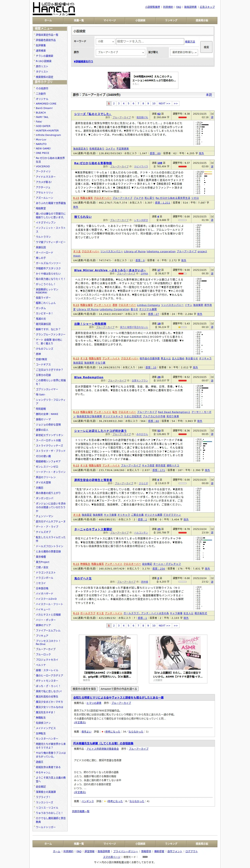Click 感想：89 under シリーズ「私のミスでした」
Screen dimensions: 250x868
(x=155, y=153)
